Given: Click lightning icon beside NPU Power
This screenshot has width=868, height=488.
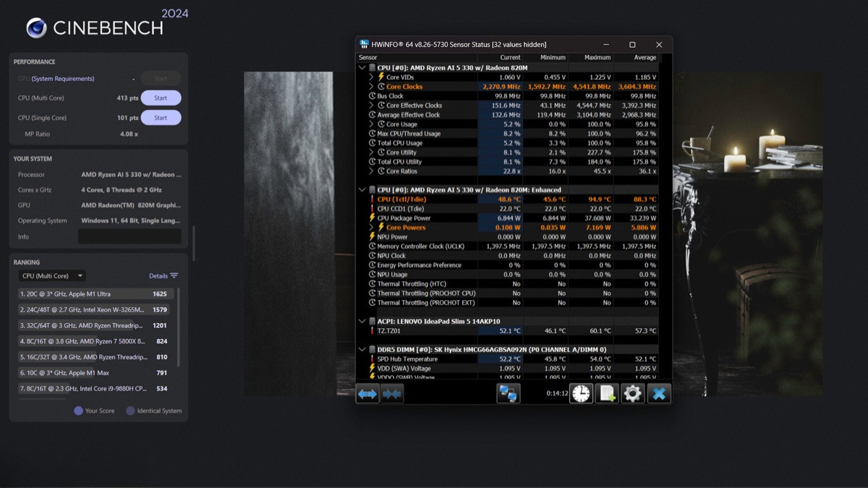Looking at the screenshot, I should [x=373, y=237].
